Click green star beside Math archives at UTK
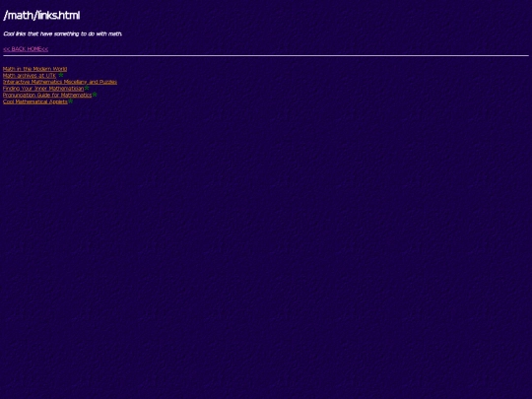This screenshot has height=399, width=532. coord(61,75)
